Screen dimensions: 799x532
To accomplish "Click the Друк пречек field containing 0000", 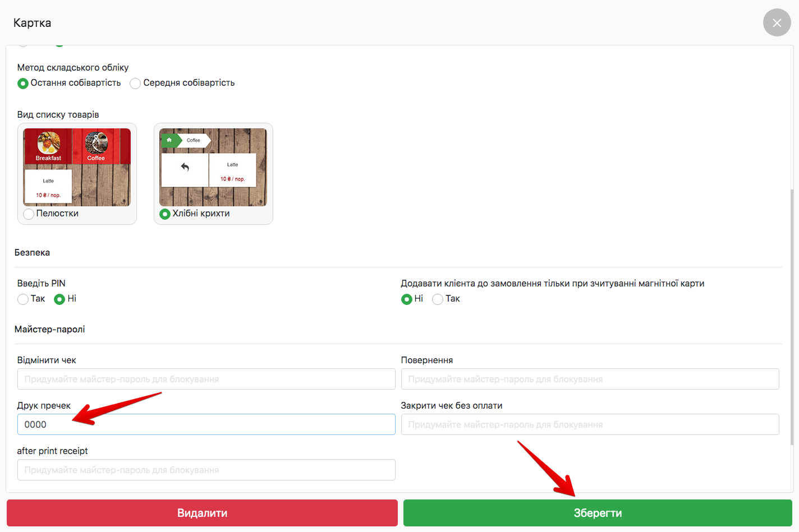I will 206,424.
